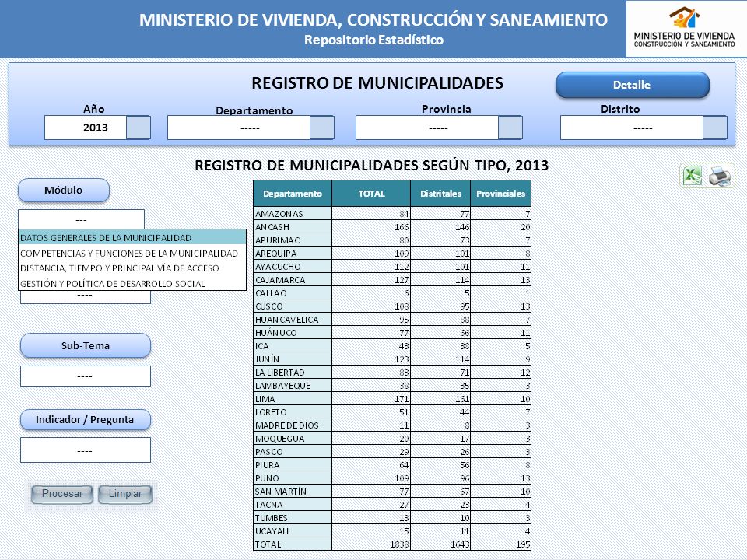Open the Provincia dropdown arrow
Image resolution: width=747 pixels, height=560 pixels.
click(x=510, y=128)
